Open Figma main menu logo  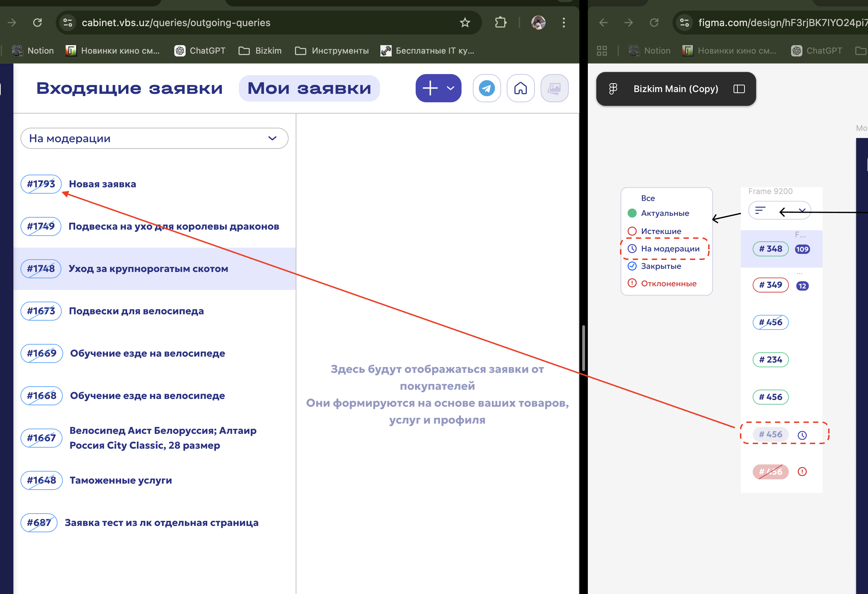pos(613,89)
